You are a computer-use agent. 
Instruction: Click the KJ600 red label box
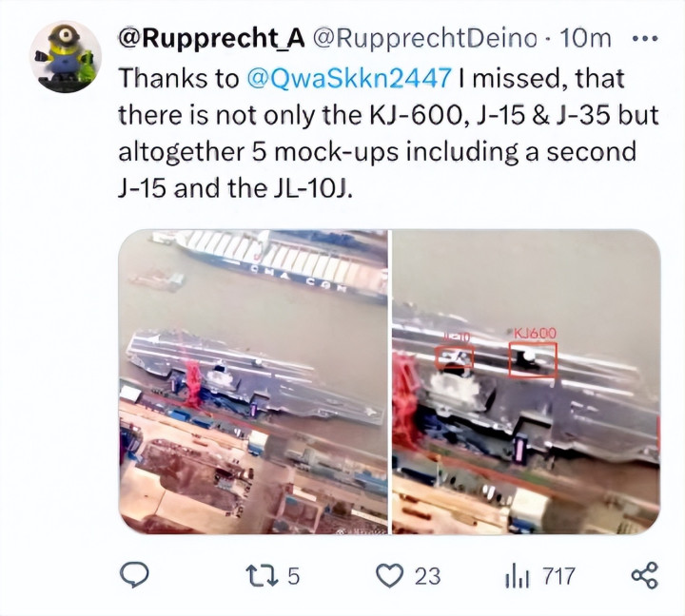[533, 359]
